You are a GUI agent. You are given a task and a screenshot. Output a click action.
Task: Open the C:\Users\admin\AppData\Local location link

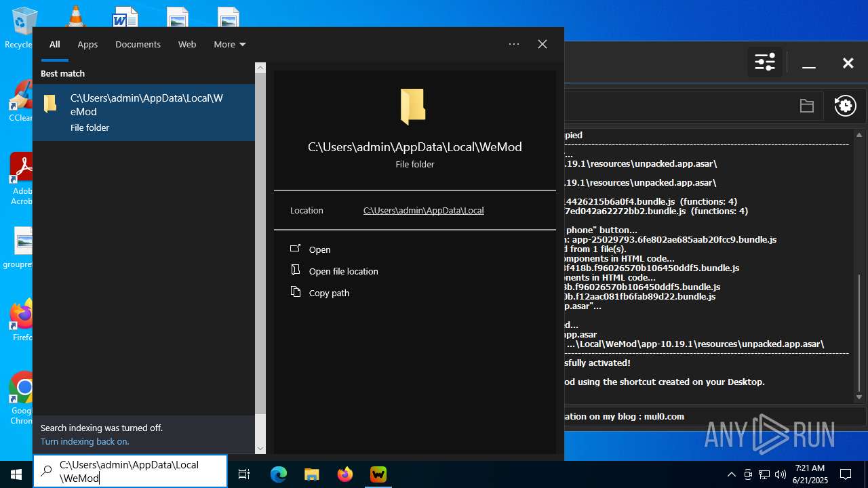pyautogui.click(x=424, y=210)
